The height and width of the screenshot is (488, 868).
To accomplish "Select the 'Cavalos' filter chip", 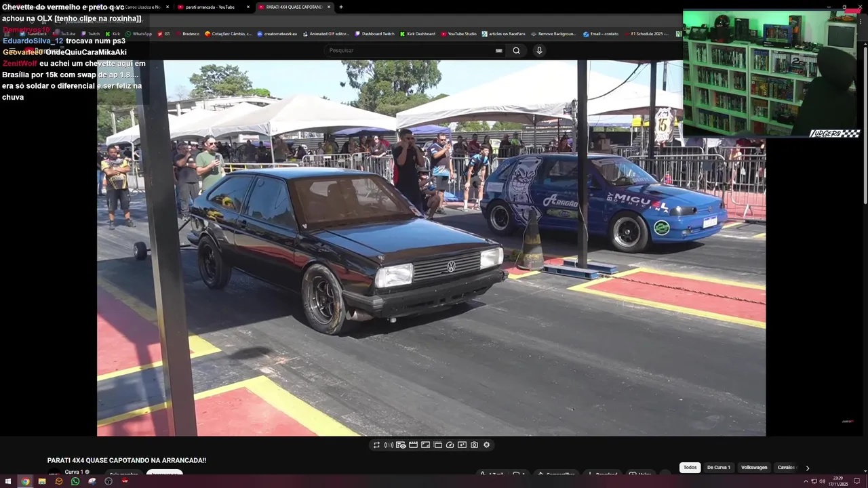I will [x=787, y=468].
